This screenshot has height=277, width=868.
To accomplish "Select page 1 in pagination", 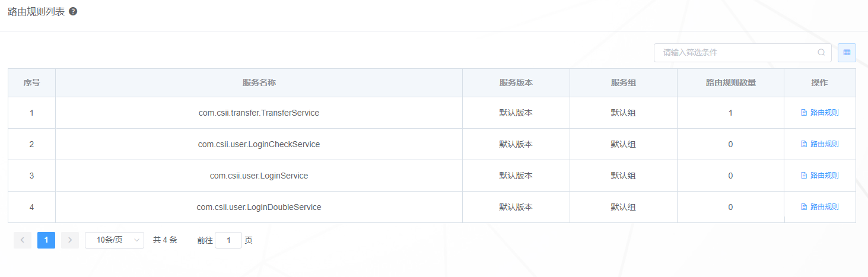I will click(46, 240).
